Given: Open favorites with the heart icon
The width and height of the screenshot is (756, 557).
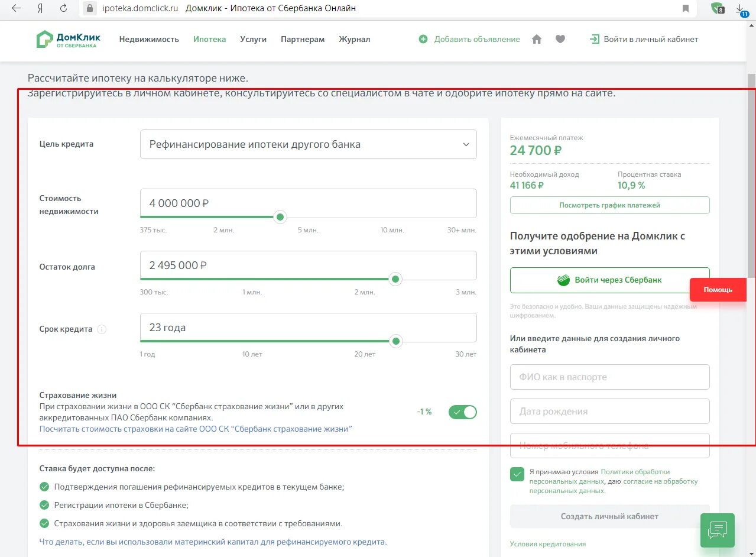Looking at the screenshot, I should point(560,39).
